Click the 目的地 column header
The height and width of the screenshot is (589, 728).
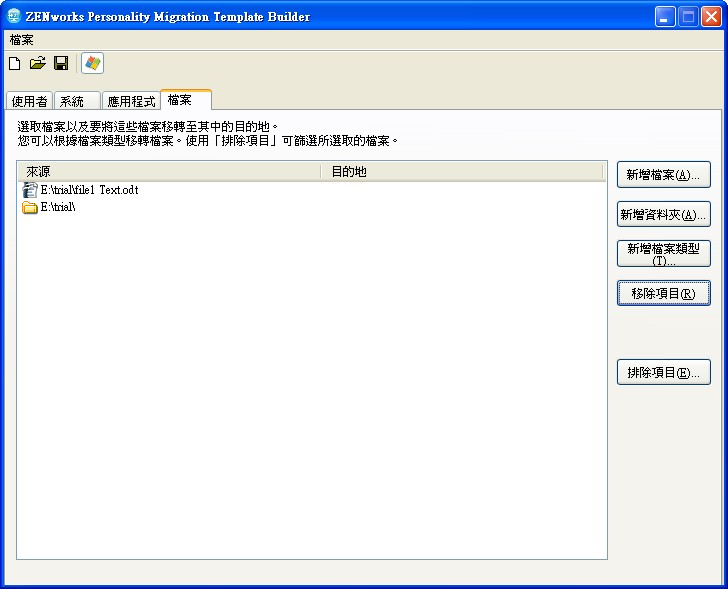(x=462, y=172)
